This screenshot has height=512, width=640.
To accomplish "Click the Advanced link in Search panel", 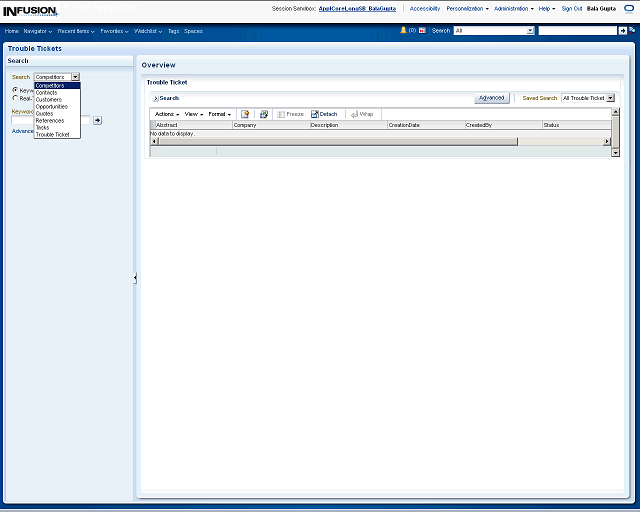I will point(22,131).
